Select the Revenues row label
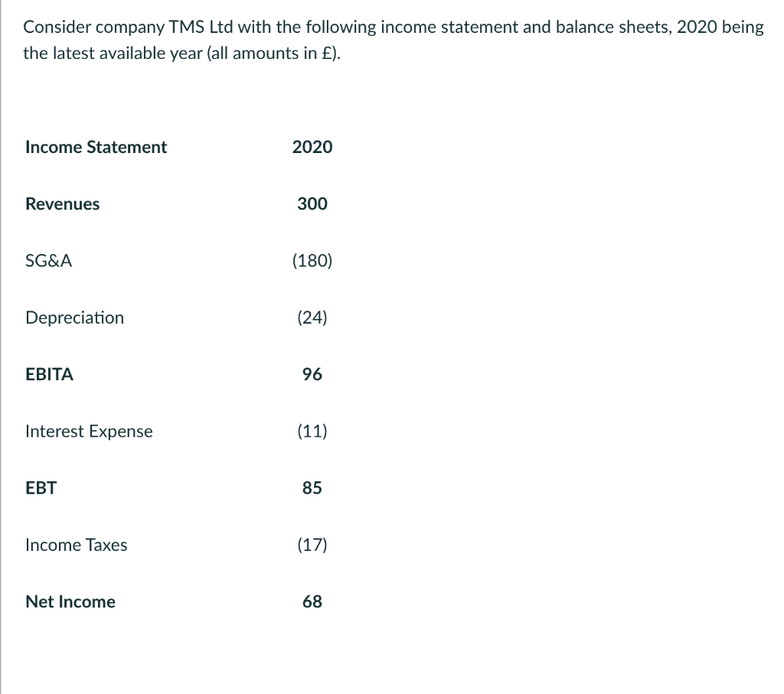 coord(62,204)
